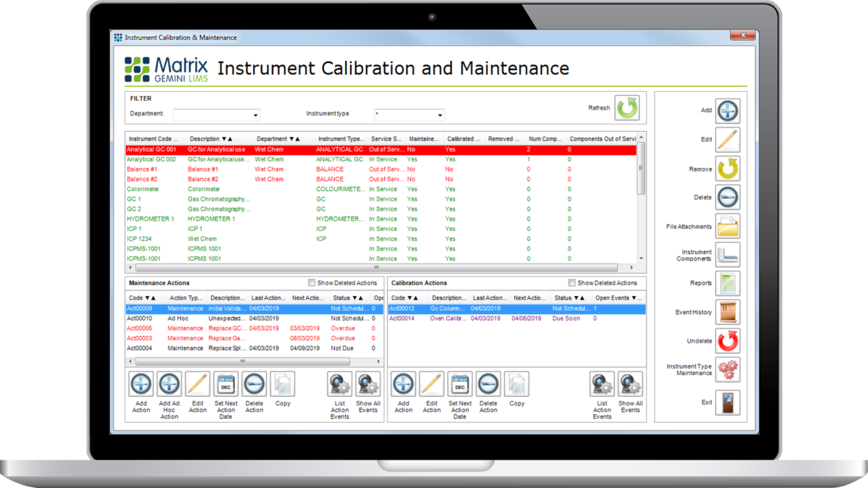This screenshot has width=868, height=488.
Task: Open the Reports icon
Action: [x=728, y=283]
